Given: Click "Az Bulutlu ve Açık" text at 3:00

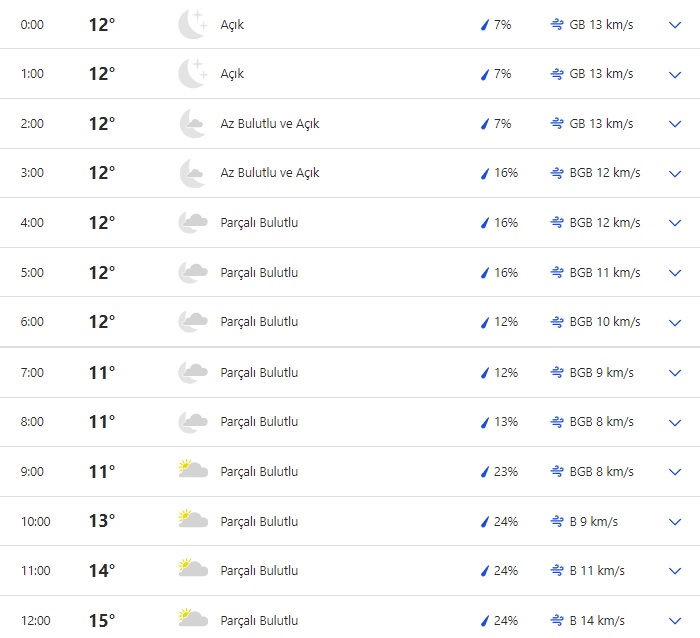Looking at the screenshot, I should pos(270,173).
